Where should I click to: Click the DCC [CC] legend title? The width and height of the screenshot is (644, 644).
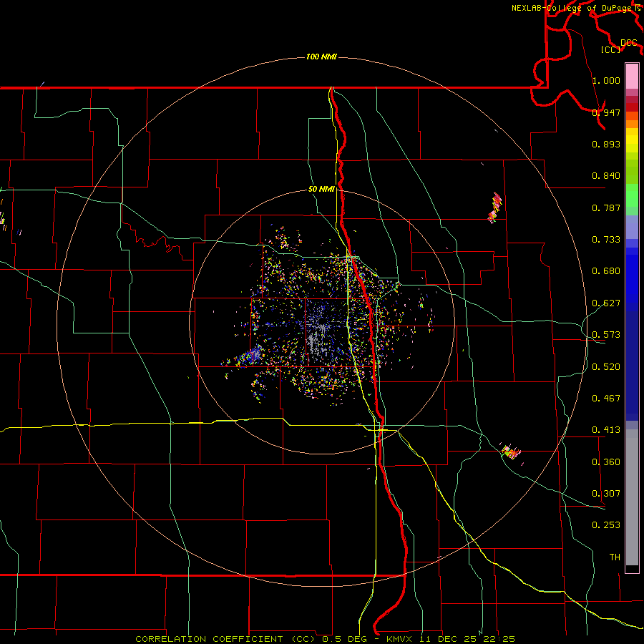coord(620,46)
